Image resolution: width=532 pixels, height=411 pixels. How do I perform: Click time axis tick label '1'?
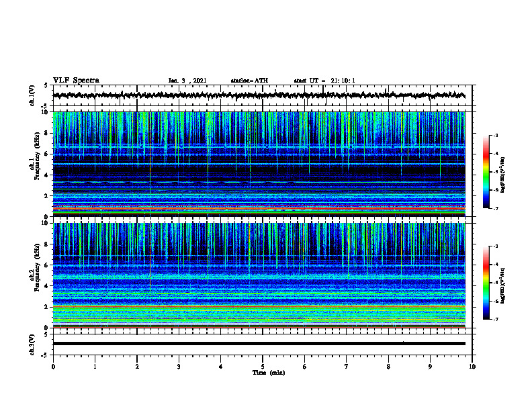click(x=95, y=367)
